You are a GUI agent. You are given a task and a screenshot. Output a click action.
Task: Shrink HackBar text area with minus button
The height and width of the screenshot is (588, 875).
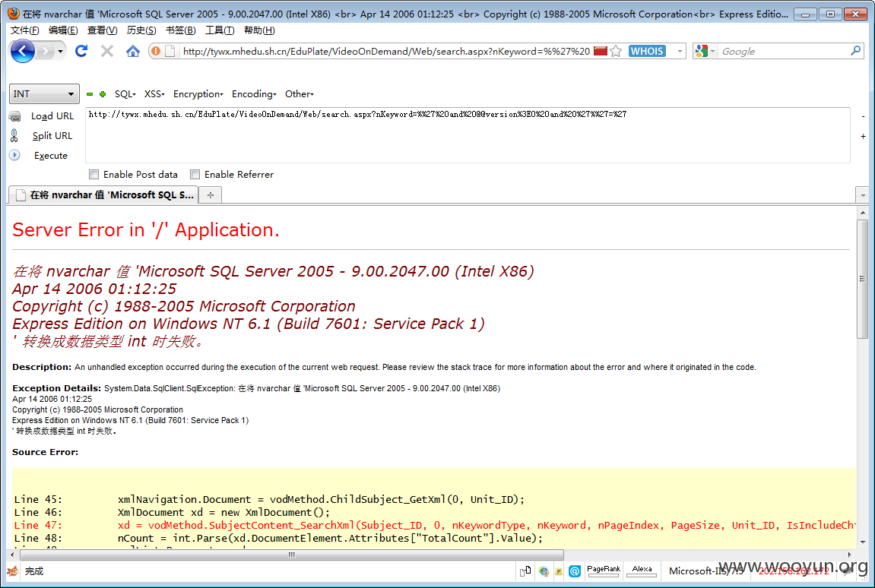pos(863,116)
